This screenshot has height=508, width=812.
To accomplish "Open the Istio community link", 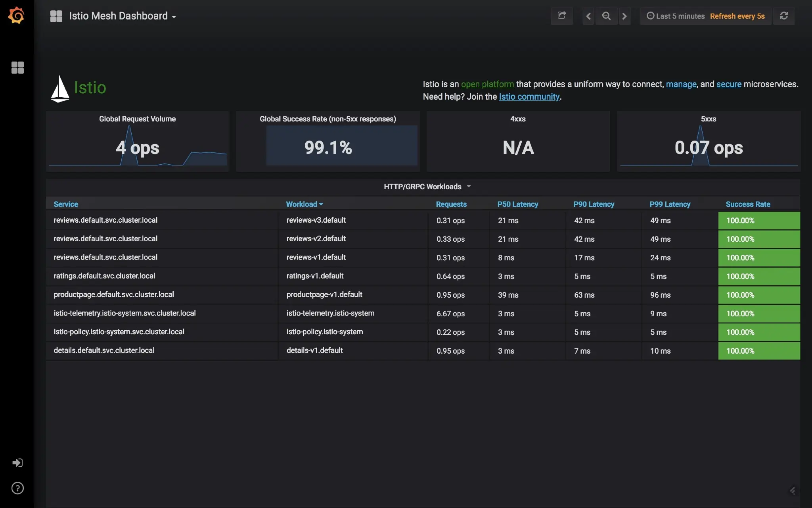I will point(529,96).
